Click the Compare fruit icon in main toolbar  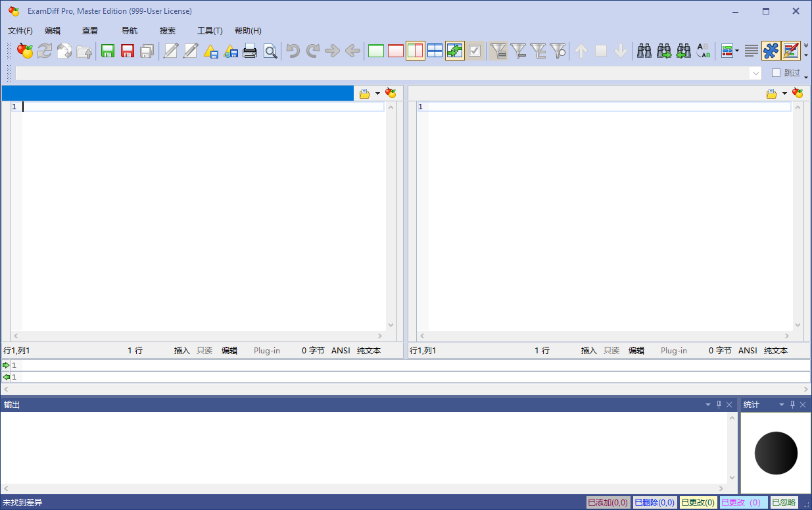pos(25,51)
